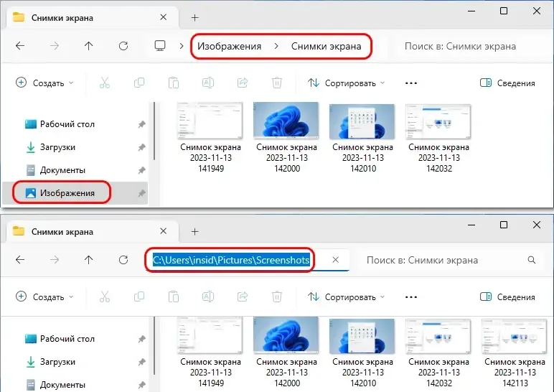Viewport: 554px width, 392px height.
Task: Open Создать menu in bottom window
Action: click(45, 297)
